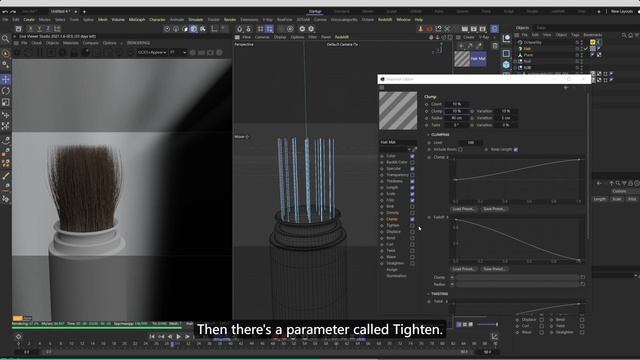
Task: Open the MoGraph menu
Action: [137, 20]
